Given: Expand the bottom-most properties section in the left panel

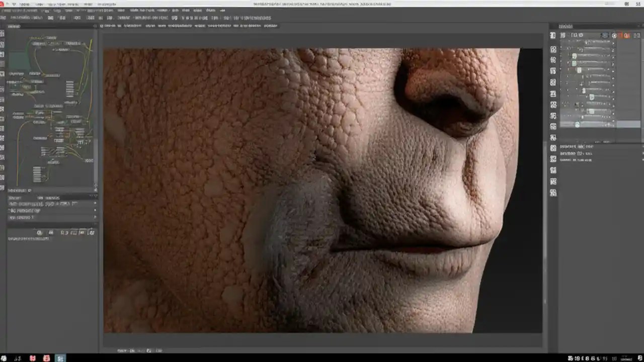Looking at the screenshot, I should click(x=95, y=217).
